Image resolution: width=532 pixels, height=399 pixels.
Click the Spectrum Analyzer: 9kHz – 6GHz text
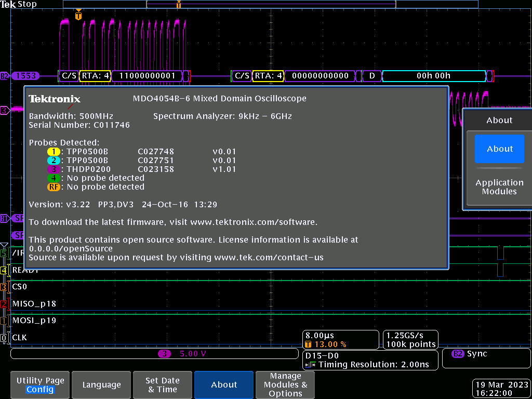pyautogui.click(x=222, y=116)
